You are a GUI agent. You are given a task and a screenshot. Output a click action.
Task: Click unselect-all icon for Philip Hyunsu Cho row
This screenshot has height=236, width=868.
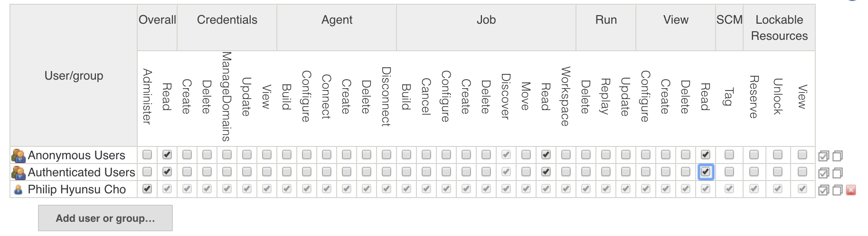pyautogui.click(x=838, y=190)
